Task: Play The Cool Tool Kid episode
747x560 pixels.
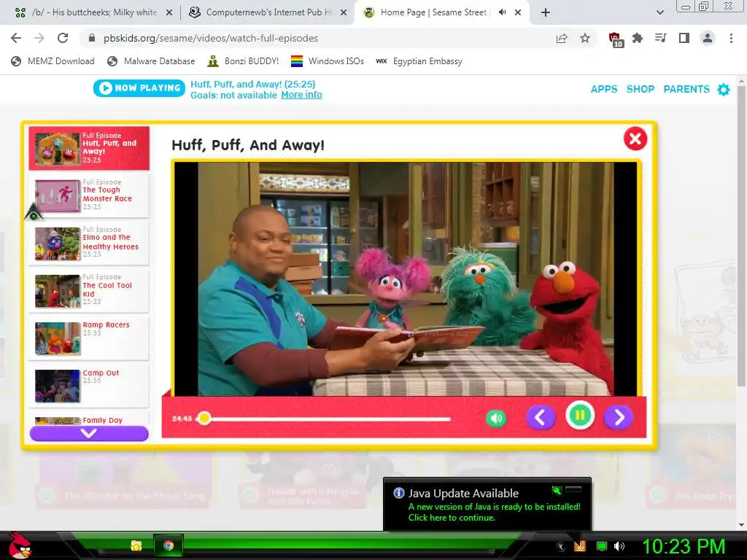Action: point(89,290)
